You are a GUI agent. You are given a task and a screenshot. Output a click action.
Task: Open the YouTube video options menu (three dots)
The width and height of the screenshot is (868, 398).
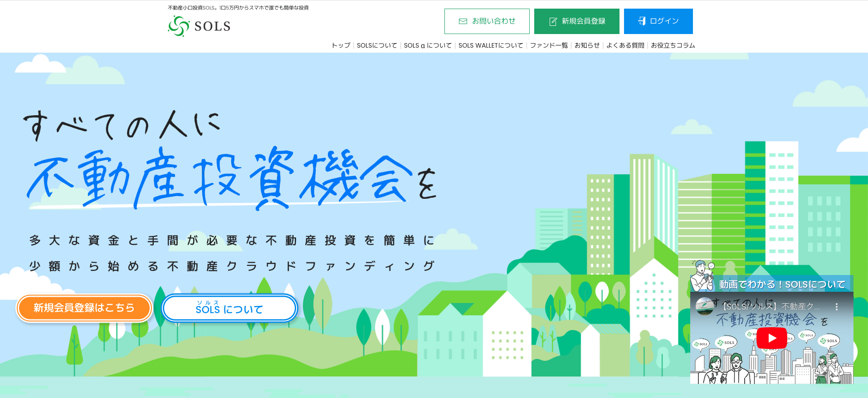837,307
